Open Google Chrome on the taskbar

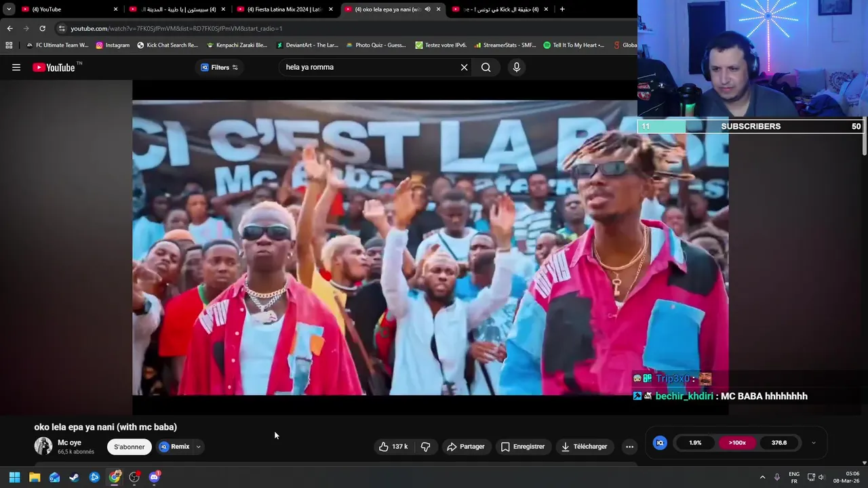click(x=115, y=477)
